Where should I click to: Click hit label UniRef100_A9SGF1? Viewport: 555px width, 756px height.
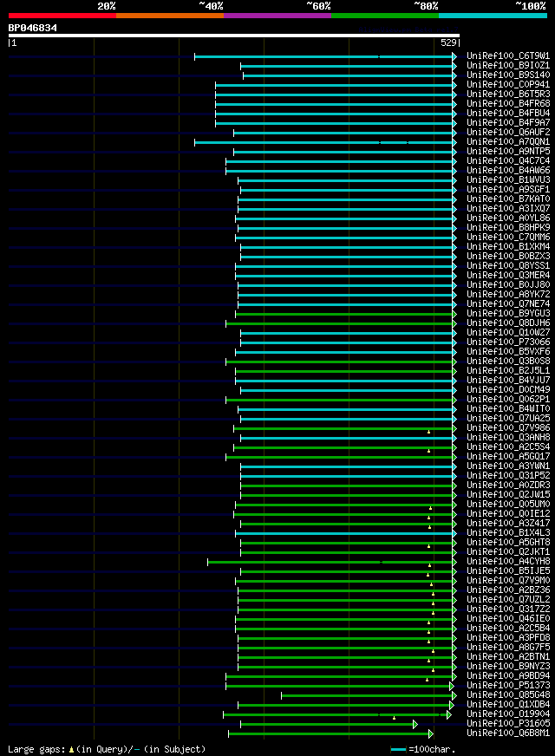508,190
